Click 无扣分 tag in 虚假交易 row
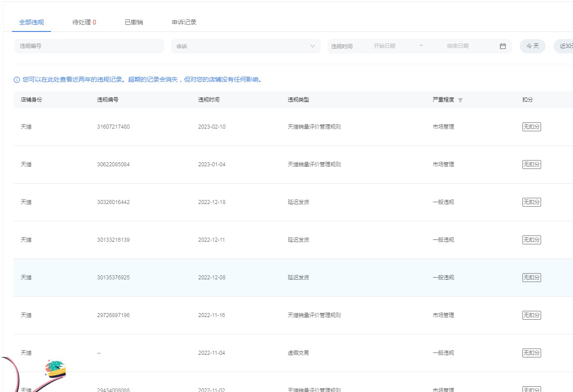 [x=532, y=353]
